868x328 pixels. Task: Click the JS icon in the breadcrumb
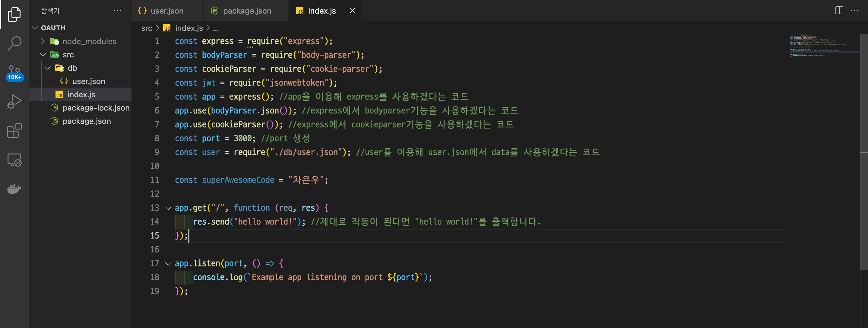click(x=167, y=28)
